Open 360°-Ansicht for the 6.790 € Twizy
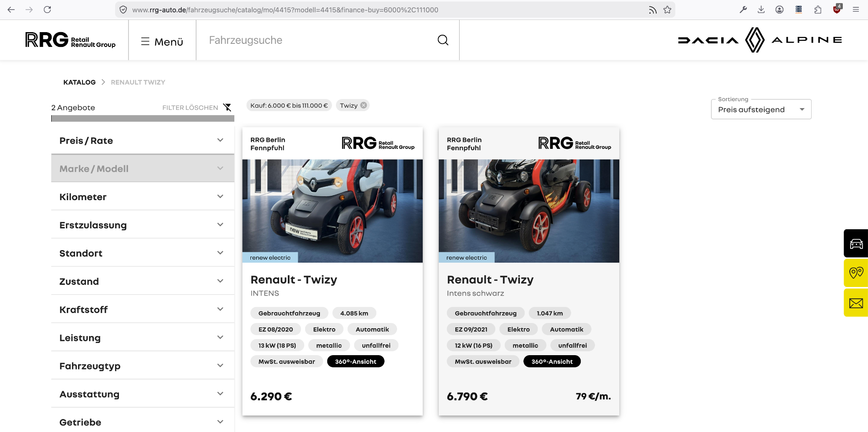Viewport: 868px width, 432px height. coord(552,361)
